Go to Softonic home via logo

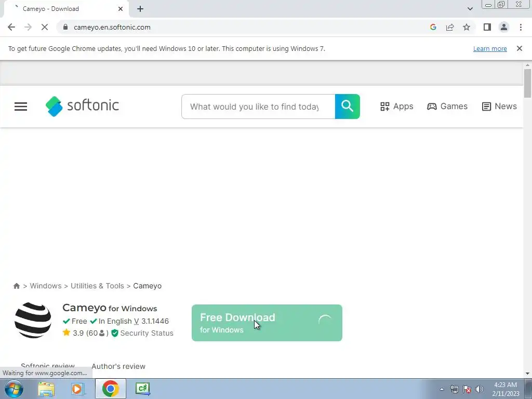[x=82, y=106]
